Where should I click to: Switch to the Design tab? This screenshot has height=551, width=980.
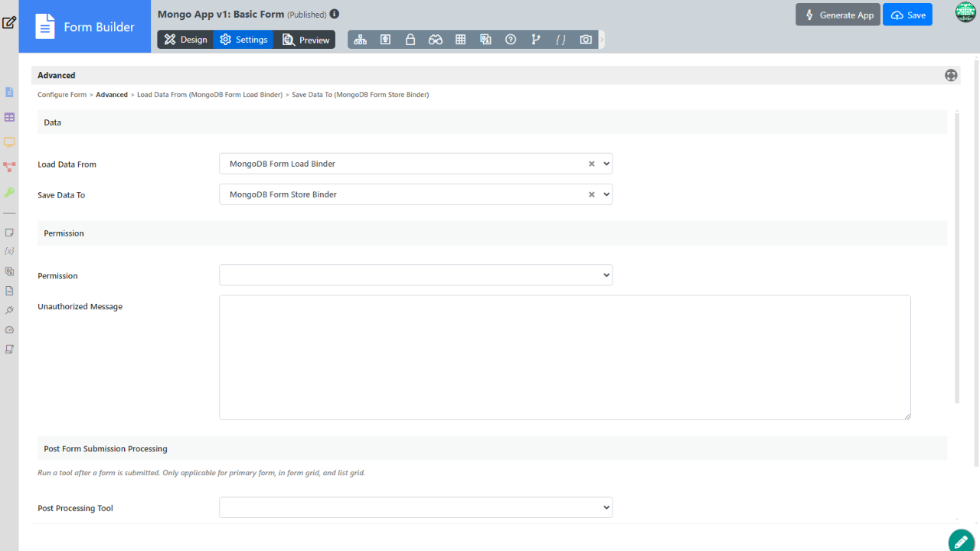(185, 40)
